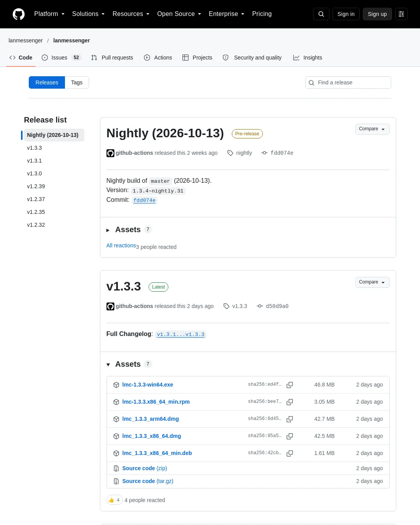The height and width of the screenshot is (525, 420).
Task: Select the Releases view
Action: [x=47, y=82]
